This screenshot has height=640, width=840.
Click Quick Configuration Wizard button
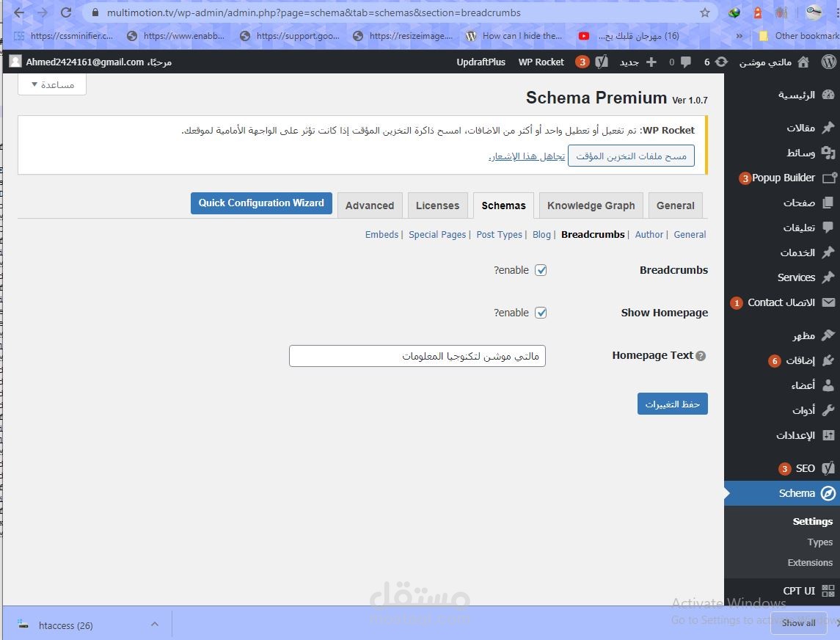tap(261, 203)
